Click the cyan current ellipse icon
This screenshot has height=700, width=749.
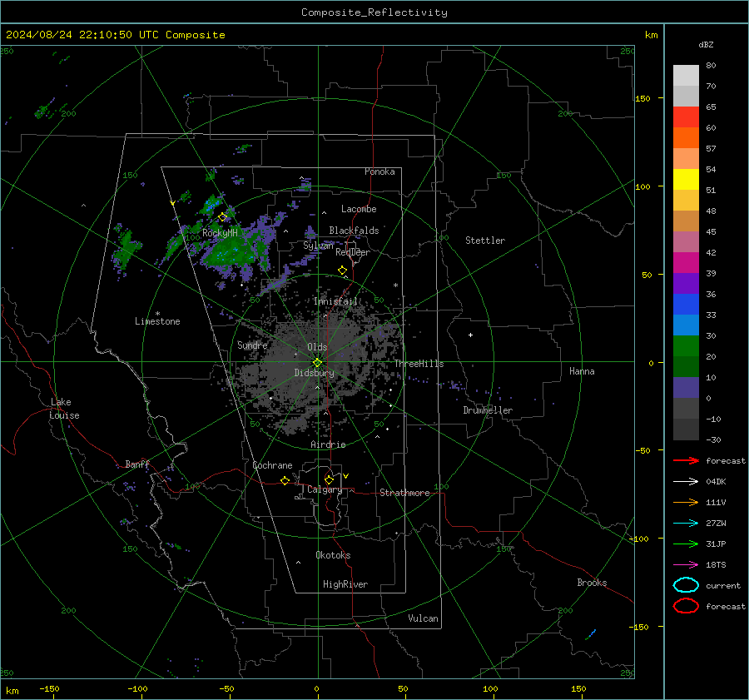[686, 585]
